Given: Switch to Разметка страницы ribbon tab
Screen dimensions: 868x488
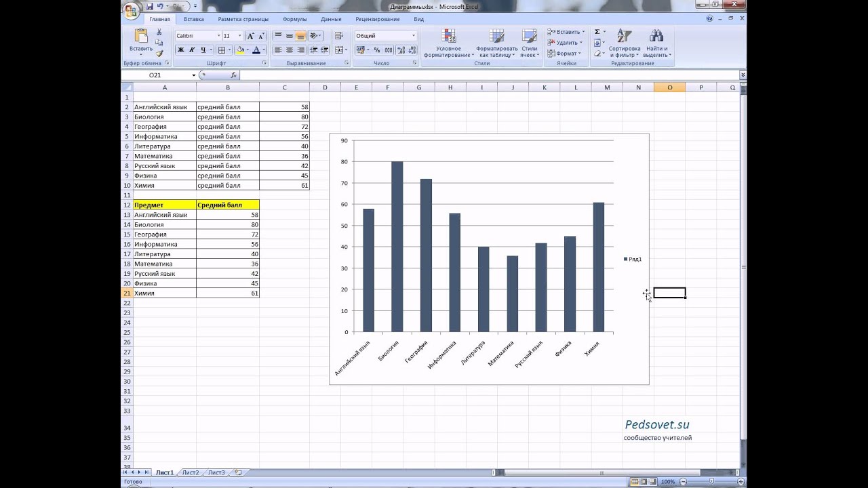Looking at the screenshot, I should pos(243,19).
